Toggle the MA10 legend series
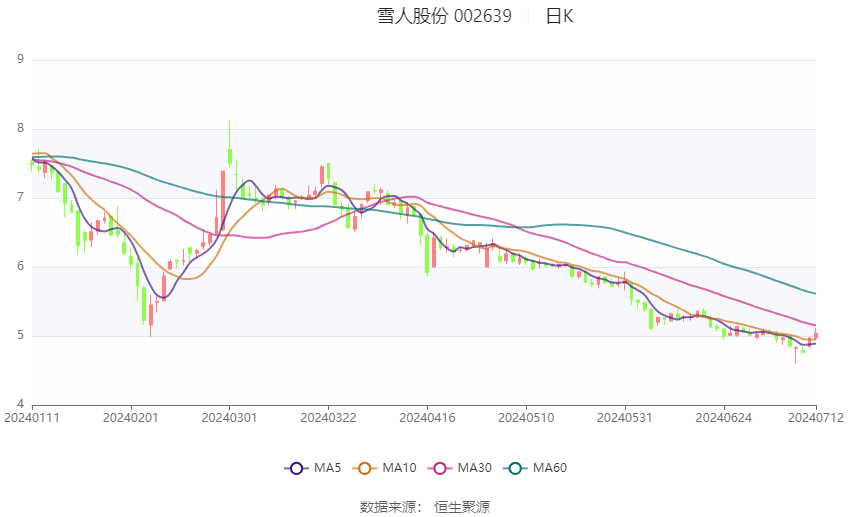The height and width of the screenshot is (517, 850). 384,468
